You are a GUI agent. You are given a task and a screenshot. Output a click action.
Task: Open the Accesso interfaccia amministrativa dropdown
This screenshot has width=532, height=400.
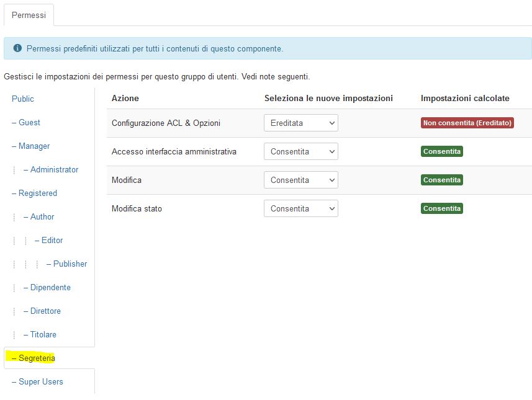(x=301, y=151)
